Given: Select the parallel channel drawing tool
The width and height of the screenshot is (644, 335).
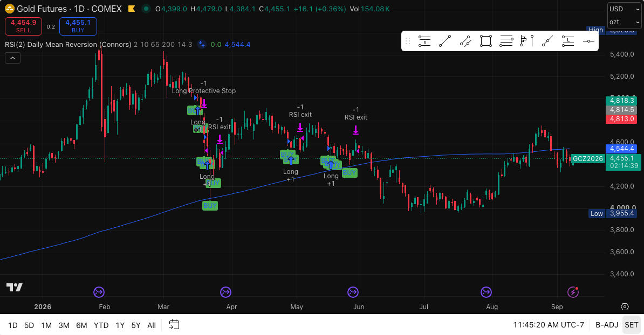Looking at the screenshot, I should 465,41.
